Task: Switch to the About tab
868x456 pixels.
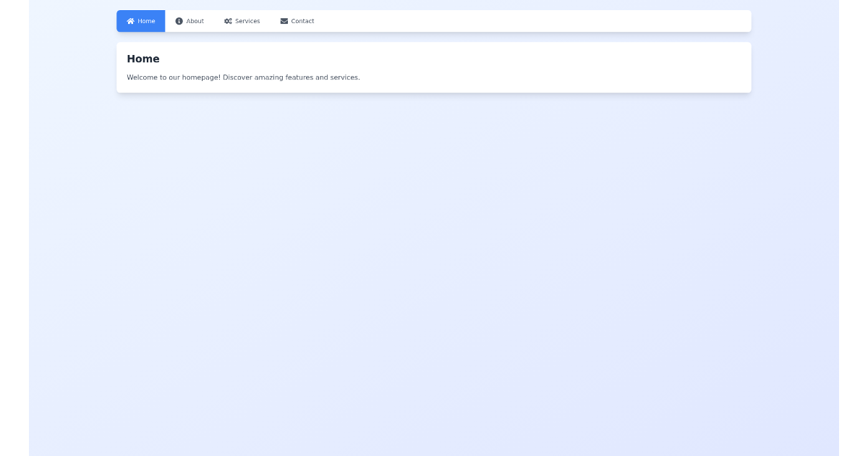Action: (190, 21)
